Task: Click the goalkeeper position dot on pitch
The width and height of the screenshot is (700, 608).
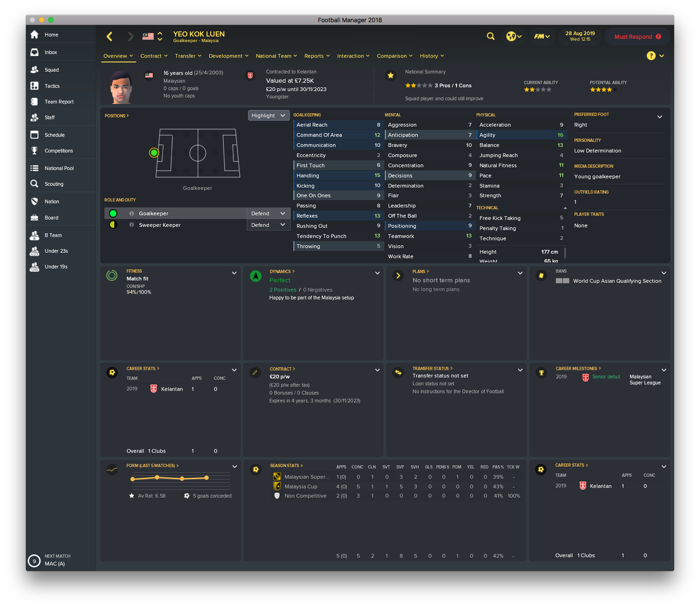Action: coord(154,152)
